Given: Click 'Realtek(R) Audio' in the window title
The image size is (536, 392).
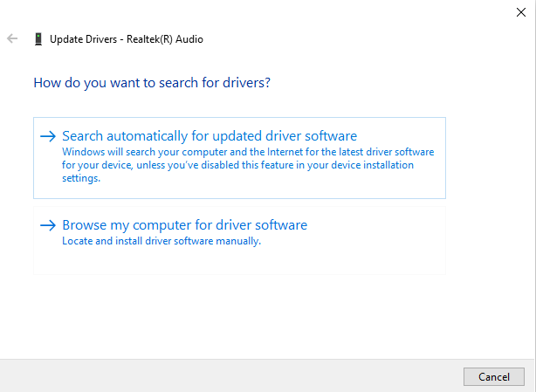Looking at the screenshot, I should point(165,39).
